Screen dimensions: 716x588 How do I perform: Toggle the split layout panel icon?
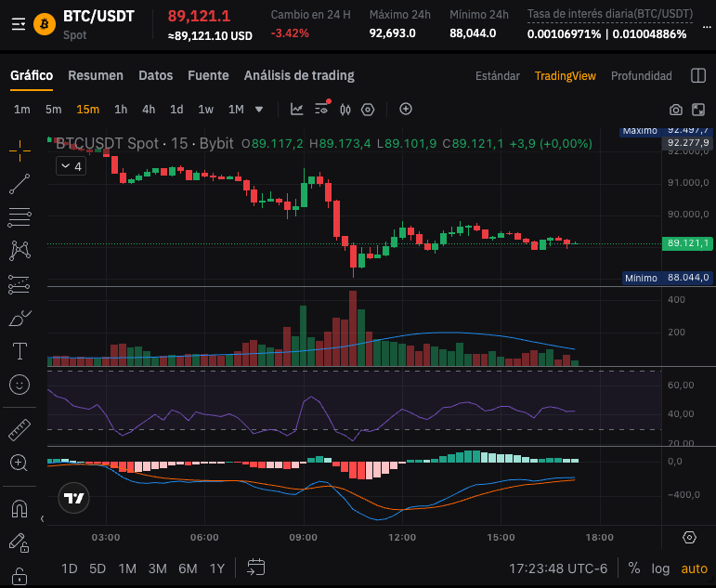tap(698, 75)
